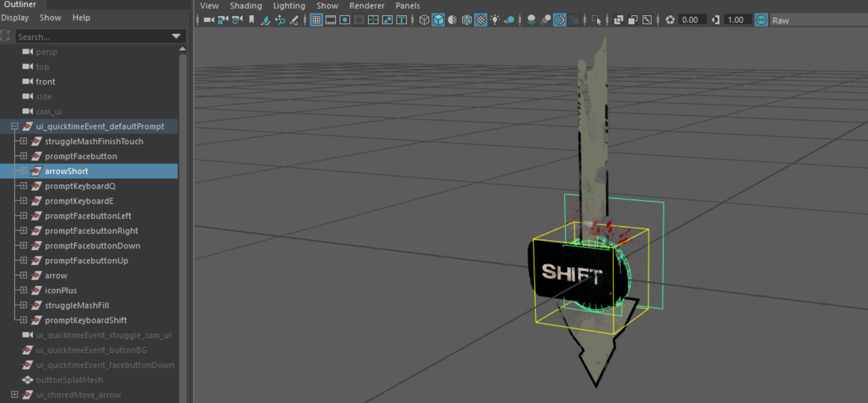
Task: Open the Outliner Help menu
Action: coord(81,18)
